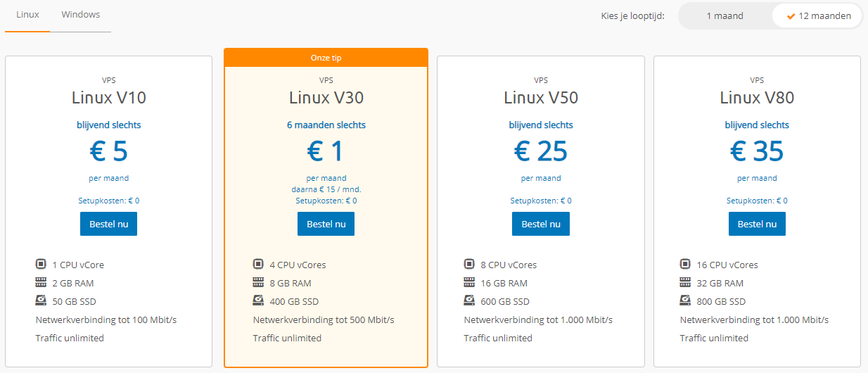Screen dimensions: 868x373
Task: Click the RAM icon in Linux V50 card
Action: click(469, 283)
